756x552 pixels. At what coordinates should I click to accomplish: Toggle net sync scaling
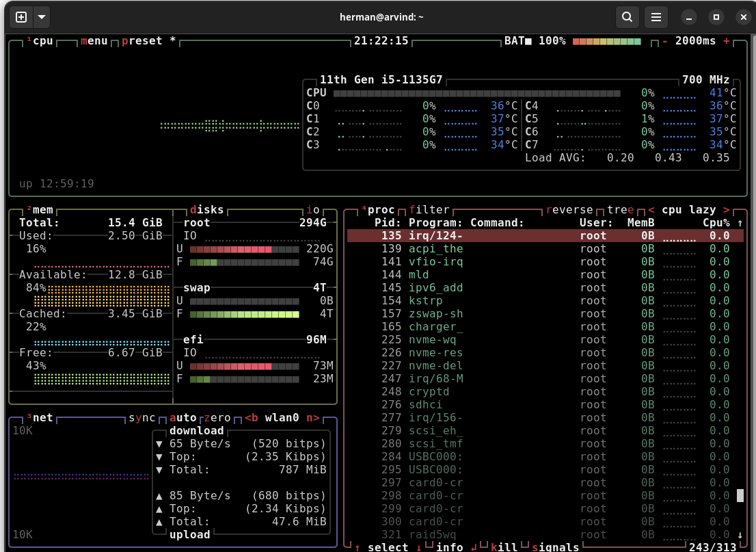(142, 418)
